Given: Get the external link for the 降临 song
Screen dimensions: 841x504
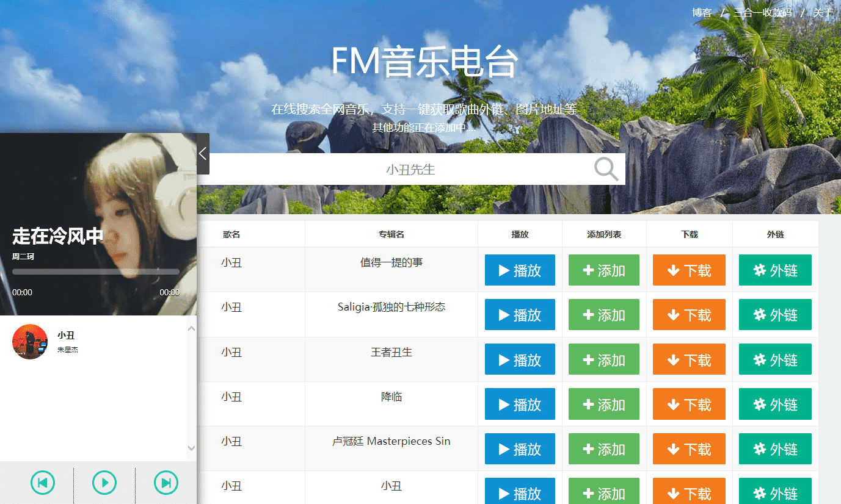Looking at the screenshot, I should [x=775, y=404].
